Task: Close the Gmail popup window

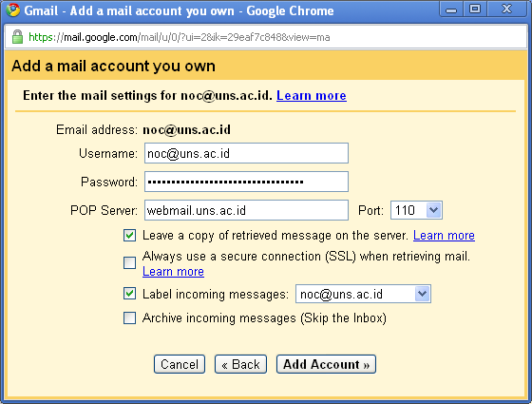Action: coord(506,10)
